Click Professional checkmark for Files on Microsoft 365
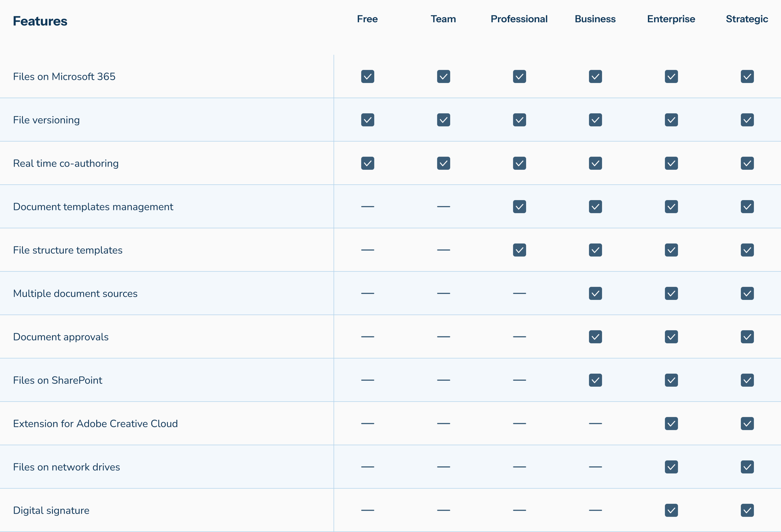Image resolution: width=781 pixels, height=532 pixels. click(520, 77)
